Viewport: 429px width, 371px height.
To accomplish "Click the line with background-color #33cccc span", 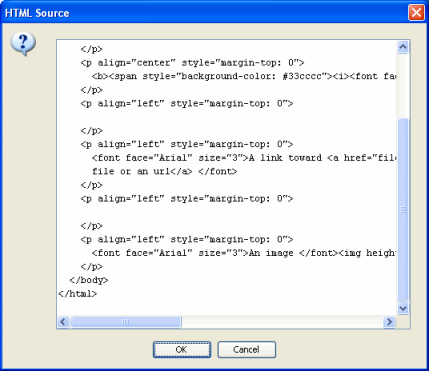I will pos(244,76).
